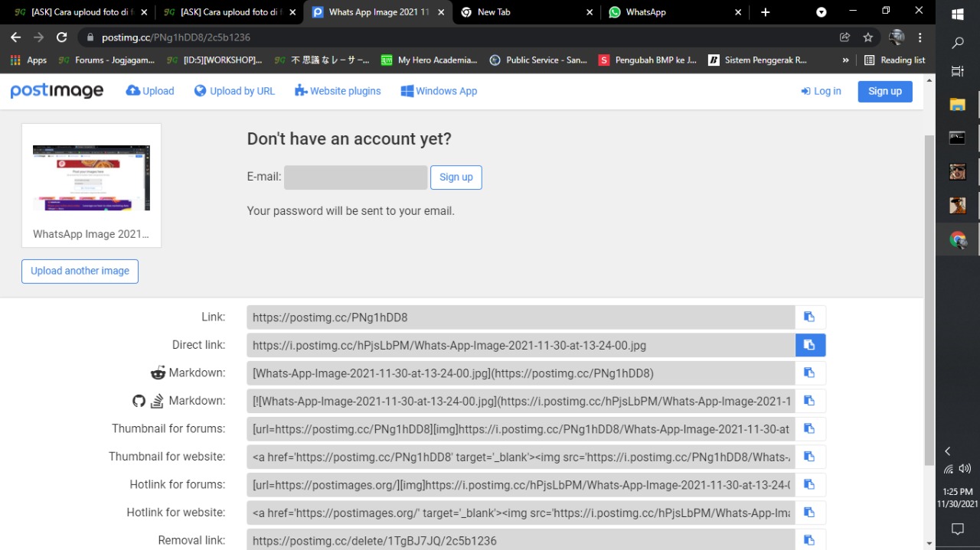Open a new browser tab
This screenshot has height=550, width=980.
point(766,12)
